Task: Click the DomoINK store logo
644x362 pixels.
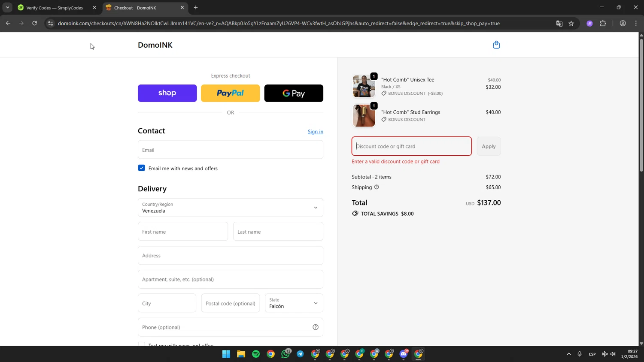Action: 155,45
